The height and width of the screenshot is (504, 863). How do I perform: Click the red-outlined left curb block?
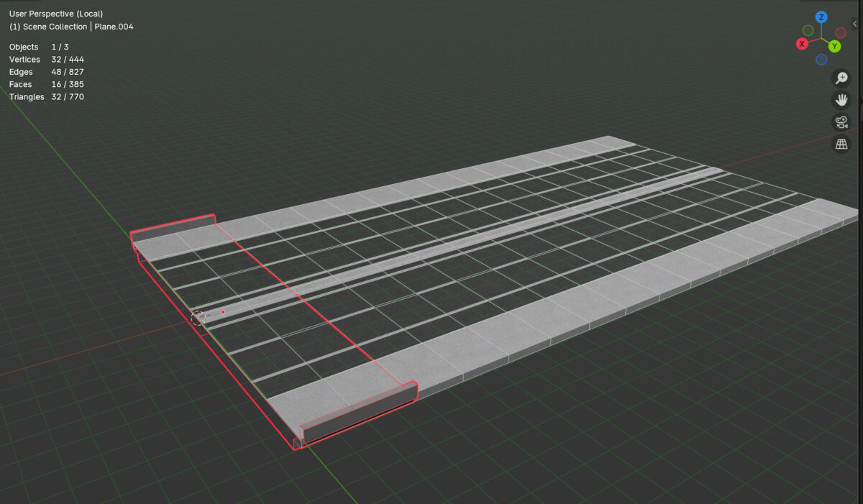(173, 228)
